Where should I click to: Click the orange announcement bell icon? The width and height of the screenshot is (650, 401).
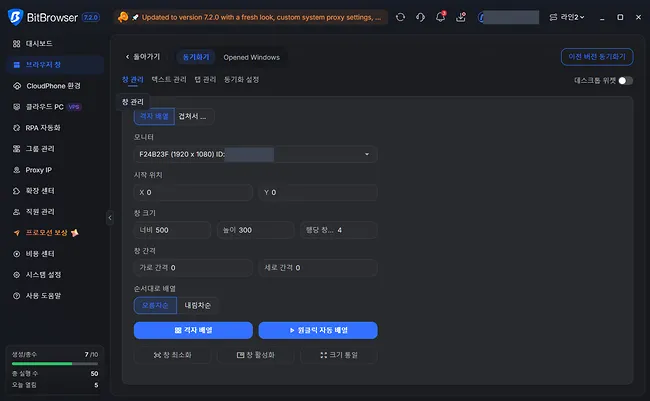click(123, 17)
